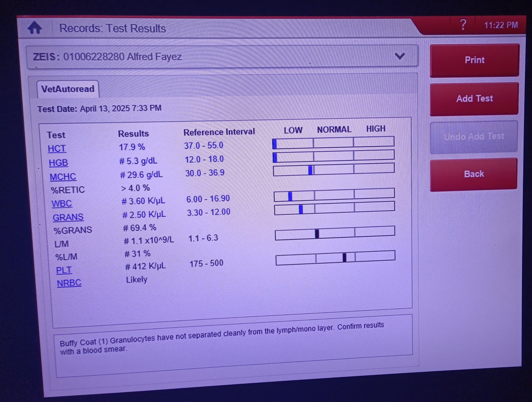Expand the patient dropdown chevron
Screen dimensions: 532x402
pos(400,56)
